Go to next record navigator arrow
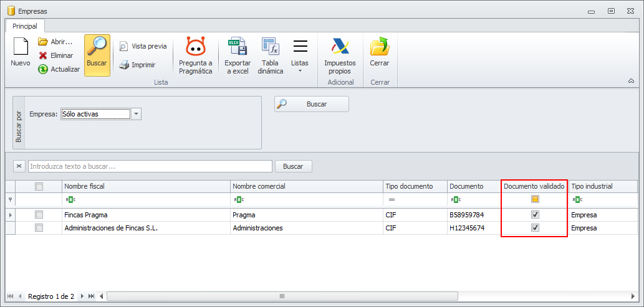 click(82, 296)
